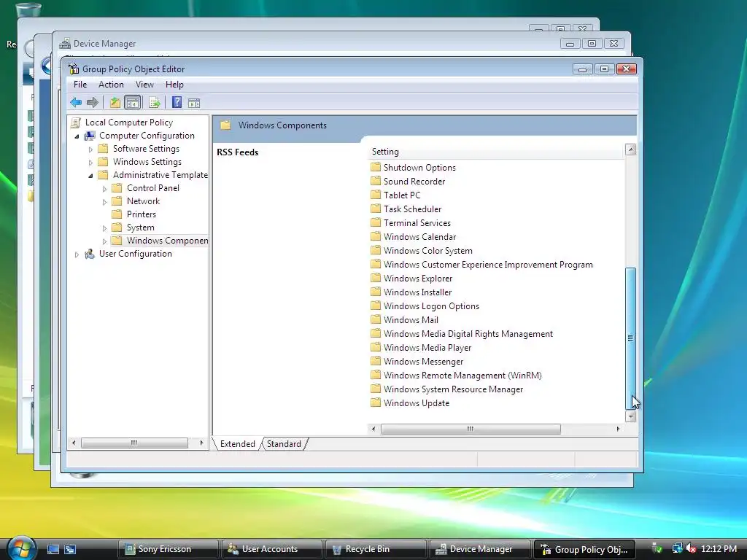Click the settings list scroll up arrow
The height and width of the screenshot is (560, 747).
click(630, 149)
